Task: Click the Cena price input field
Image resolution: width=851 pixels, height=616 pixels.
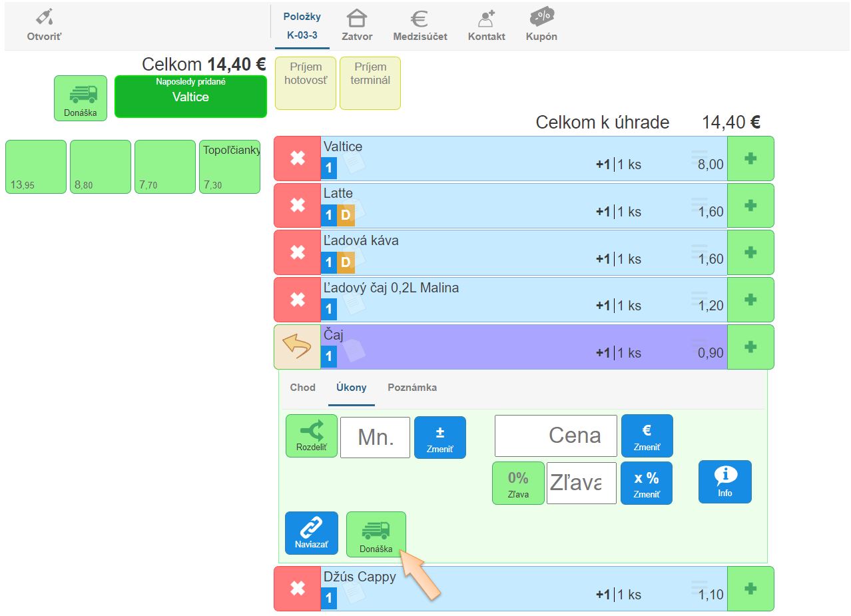Action: (x=555, y=436)
